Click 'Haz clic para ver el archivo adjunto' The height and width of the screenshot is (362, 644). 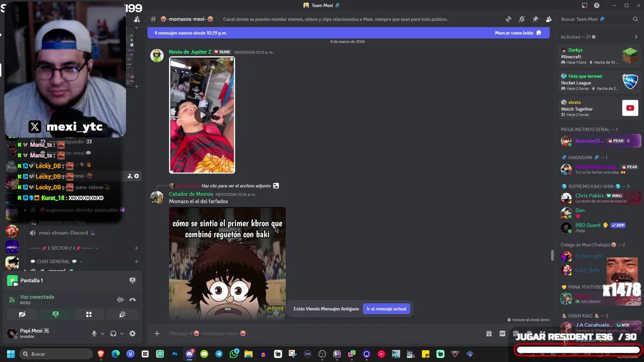[236, 186]
